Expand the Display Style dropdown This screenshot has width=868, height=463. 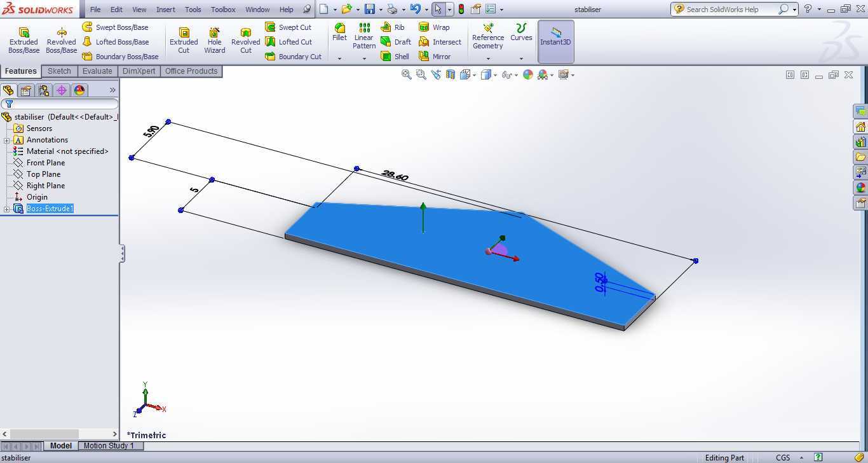[495, 75]
